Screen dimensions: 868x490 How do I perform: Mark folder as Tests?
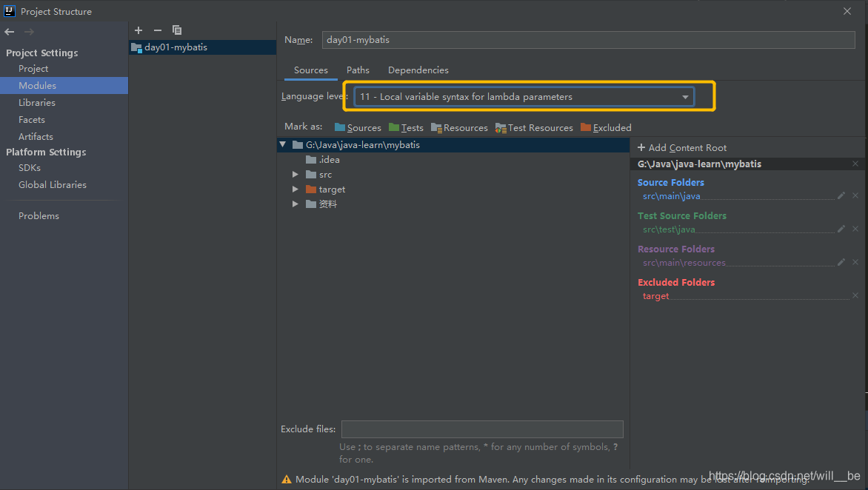406,128
